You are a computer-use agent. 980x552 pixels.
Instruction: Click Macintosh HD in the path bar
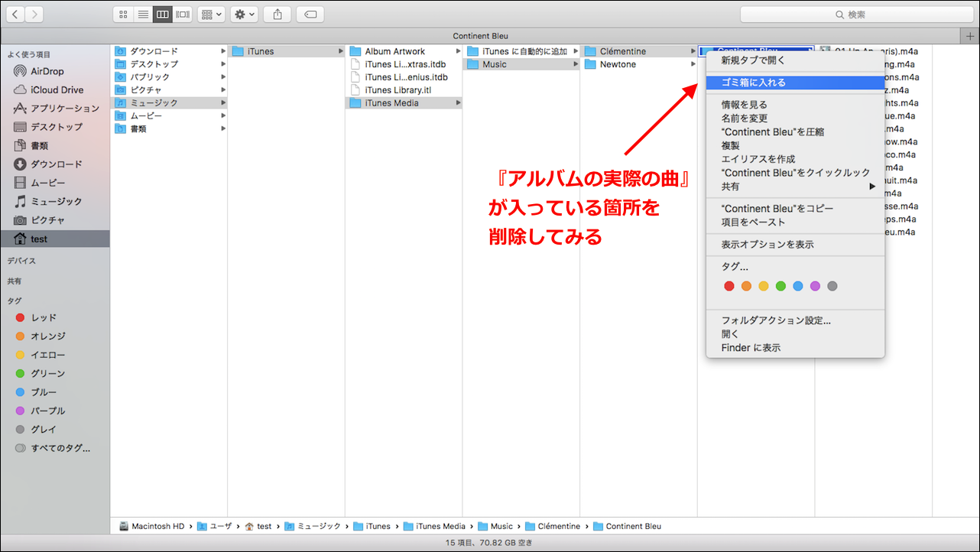(x=151, y=526)
